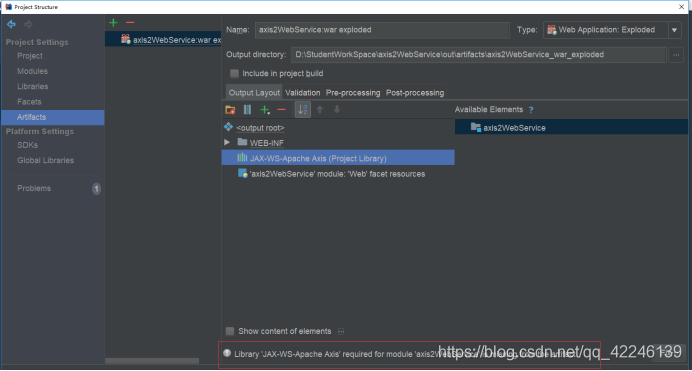Image resolution: width=692 pixels, height=371 pixels.
Task: Close the Project Structure dialog
Action: tap(681, 7)
